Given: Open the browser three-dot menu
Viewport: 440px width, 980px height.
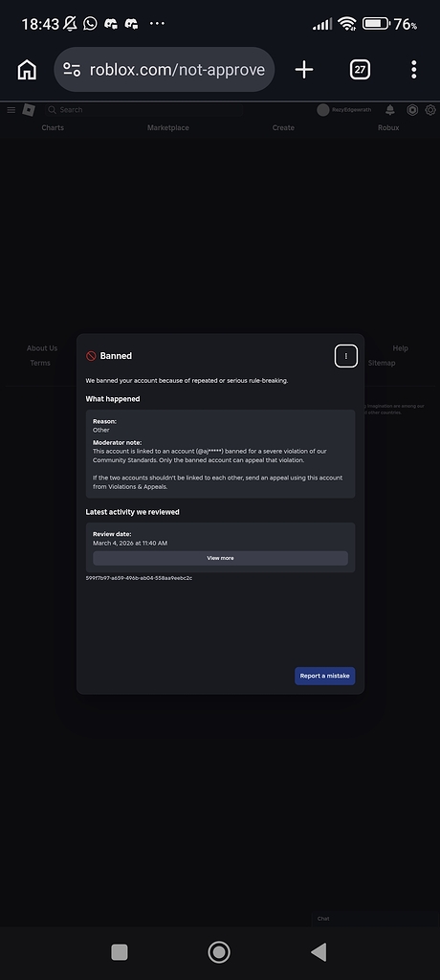Looking at the screenshot, I should (x=414, y=69).
